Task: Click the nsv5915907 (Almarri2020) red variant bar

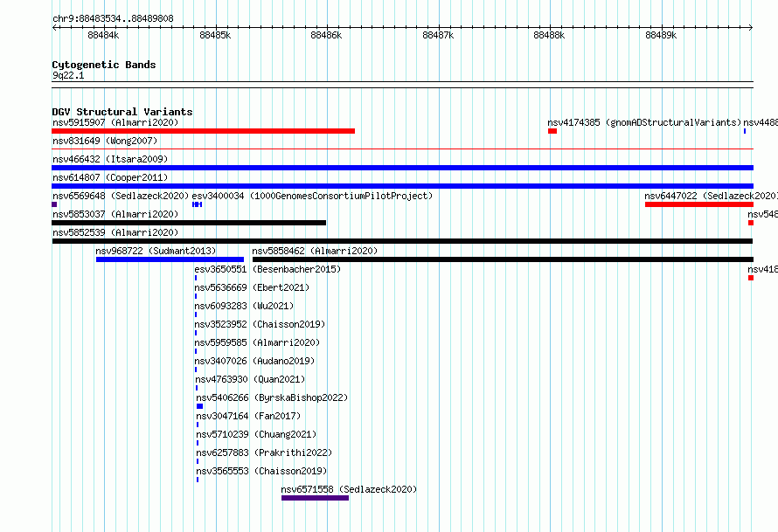Action: point(204,131)
